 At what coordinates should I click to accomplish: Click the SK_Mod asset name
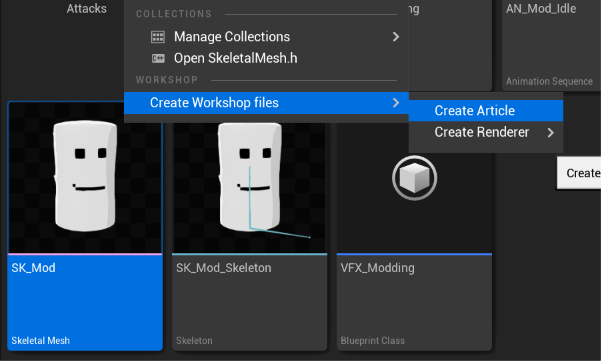pyautogui.click(x=33, y=268)
